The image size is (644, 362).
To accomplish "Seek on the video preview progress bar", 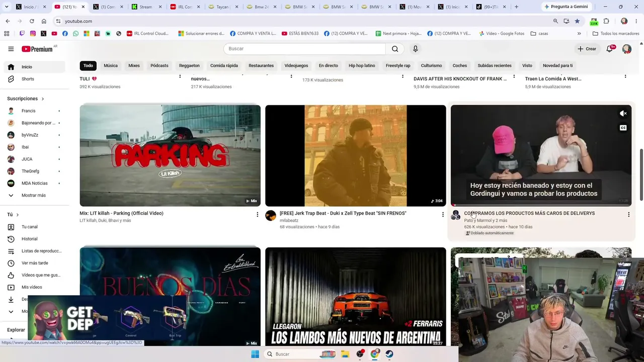I will (541, 205).
